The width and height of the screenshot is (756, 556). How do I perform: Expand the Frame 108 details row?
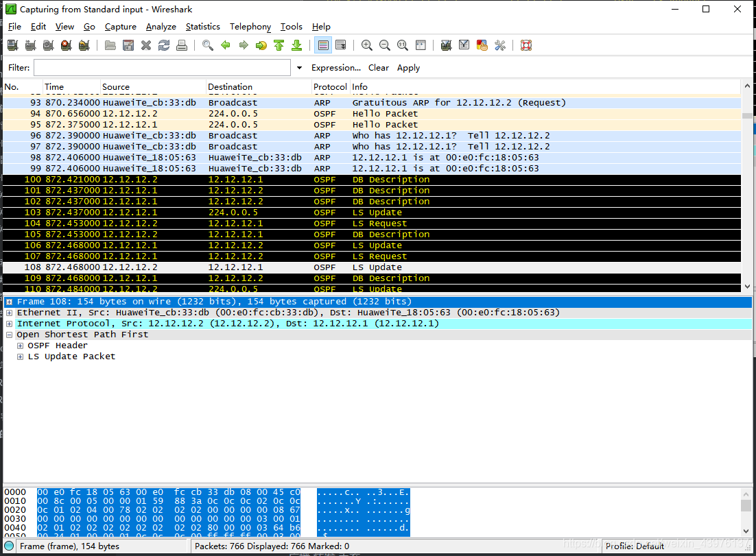(9, 302)
